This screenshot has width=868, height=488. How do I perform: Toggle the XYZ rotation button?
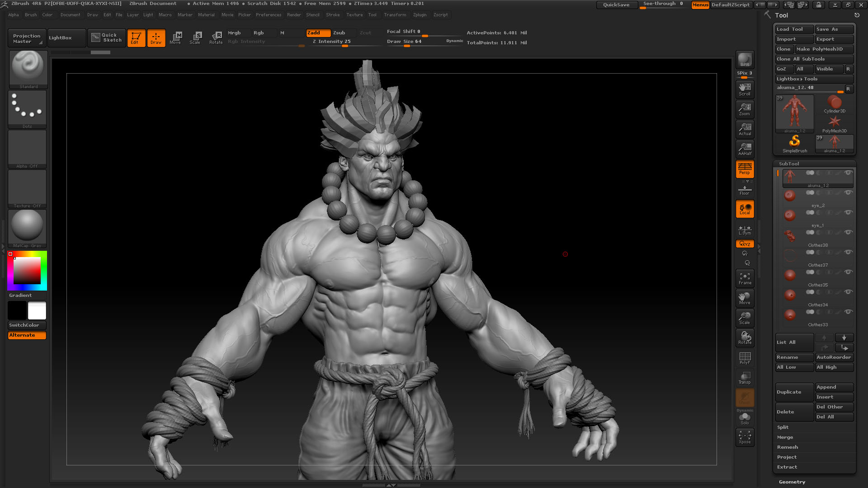coord(745,244)
